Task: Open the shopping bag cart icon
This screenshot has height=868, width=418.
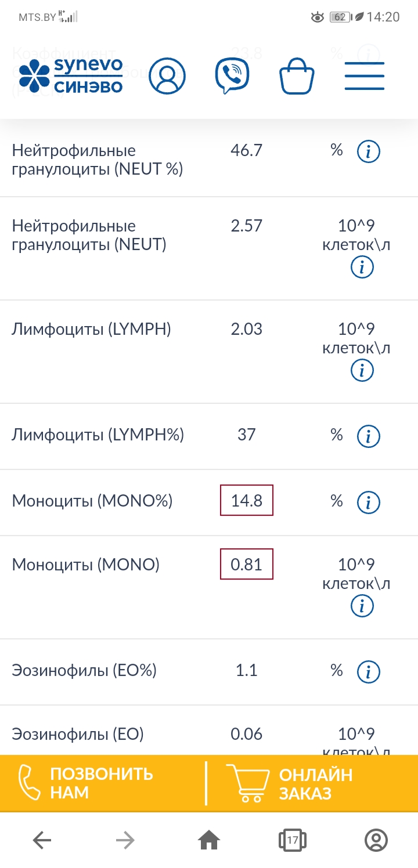Action: pos(297,77)
